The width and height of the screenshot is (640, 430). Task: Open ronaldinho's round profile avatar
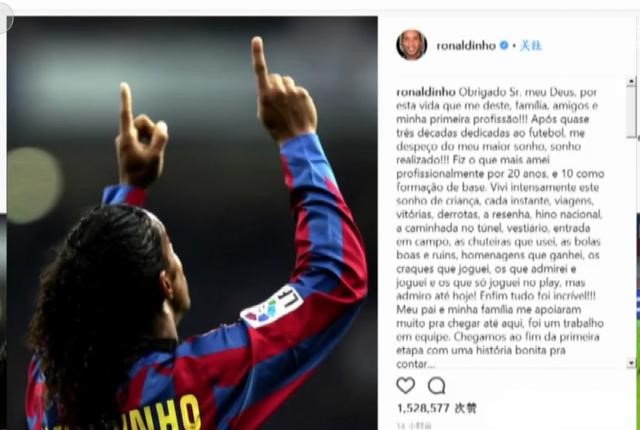point(411,45)
